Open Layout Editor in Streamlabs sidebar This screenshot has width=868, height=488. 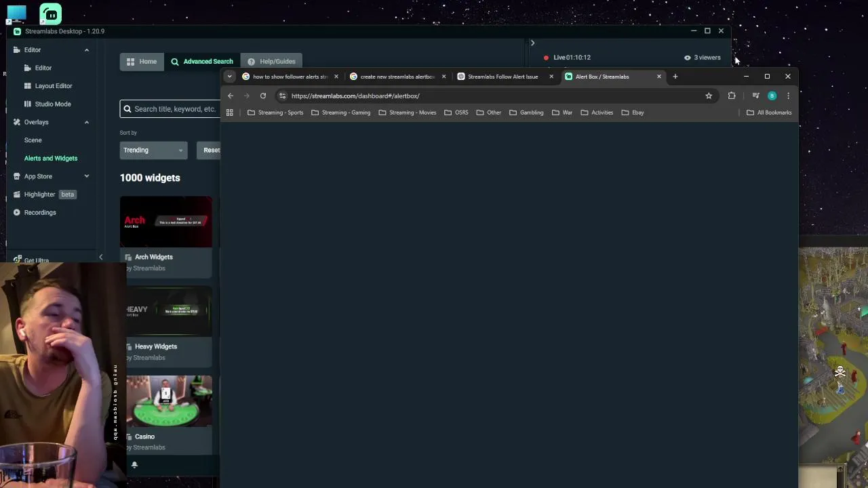point(53,86)
